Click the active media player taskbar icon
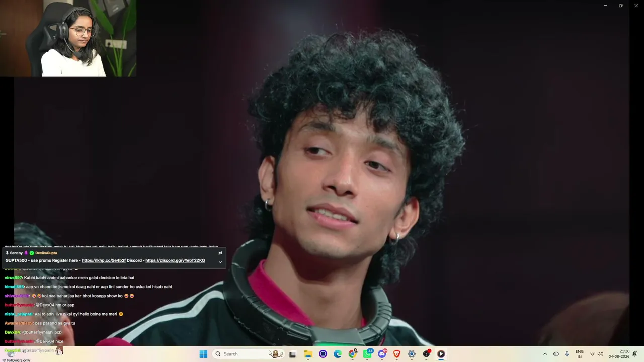644x362 pixels. coord(441,354)
